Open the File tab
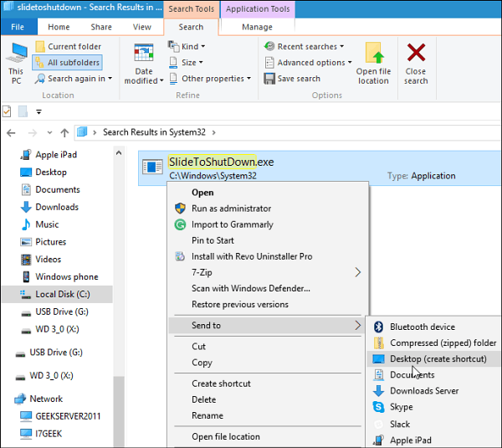This screenshot has width=502, height=448. click(x=18, y=27)
